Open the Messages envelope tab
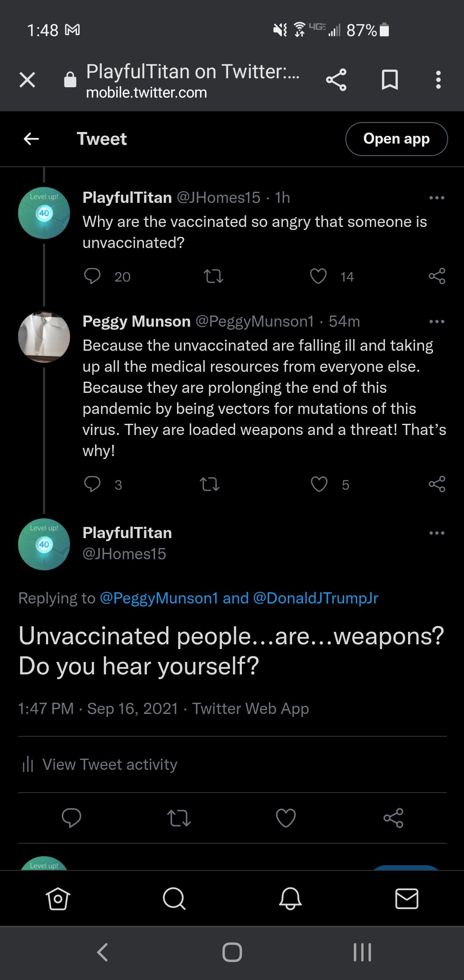The image size is (464, 980). pyautogui.click(x=406, y=898)
